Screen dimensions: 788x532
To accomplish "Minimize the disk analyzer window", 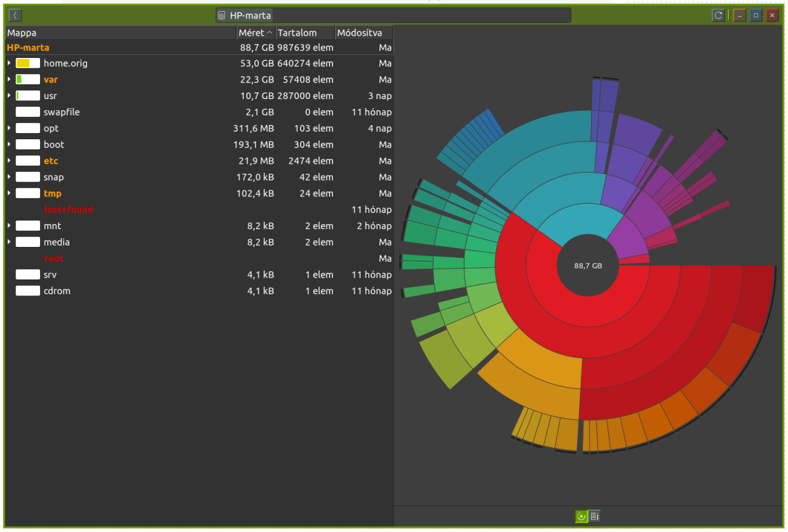I will tap(740, 15).
